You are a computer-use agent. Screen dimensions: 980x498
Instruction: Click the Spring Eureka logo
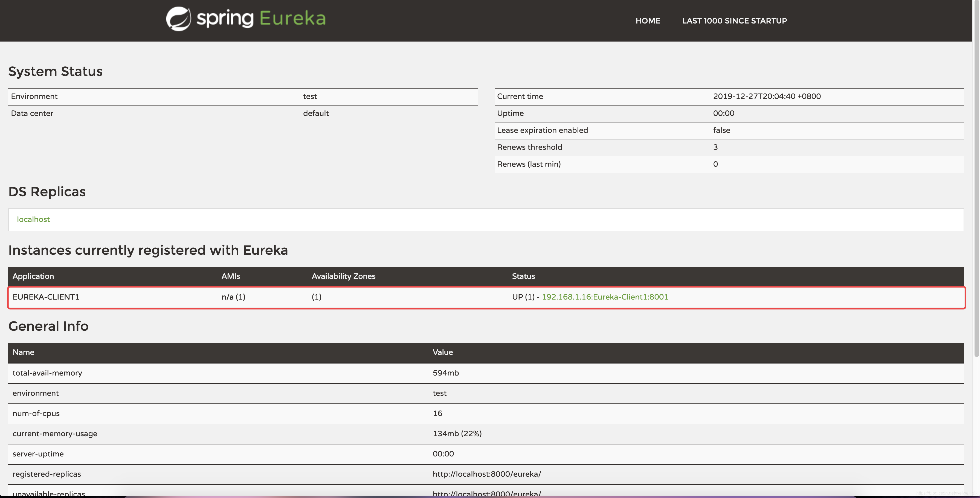[x=246, y=19]
